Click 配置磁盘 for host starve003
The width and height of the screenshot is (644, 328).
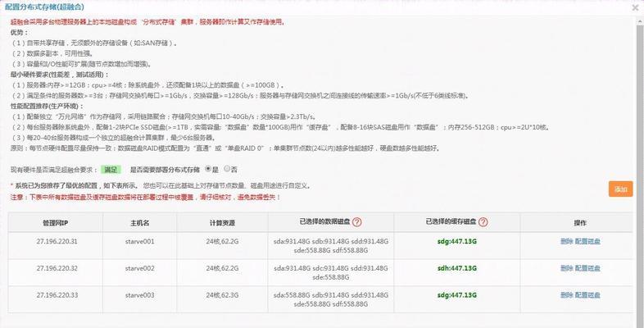point(587,295)
